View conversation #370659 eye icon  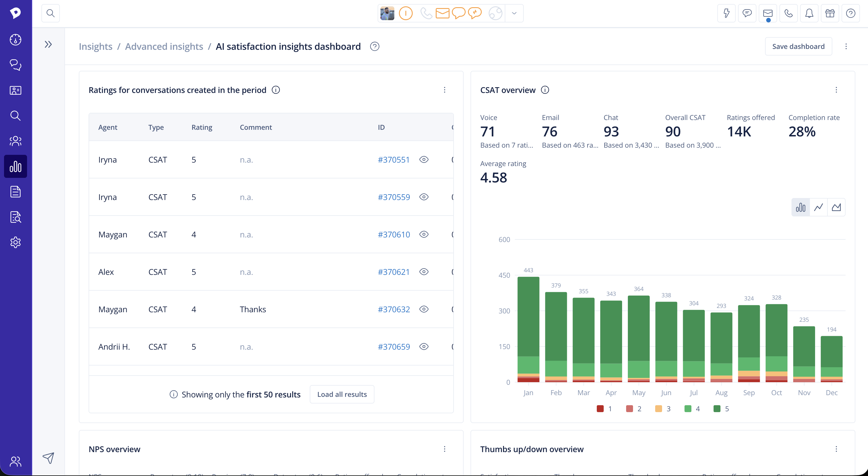coord(424,346)
